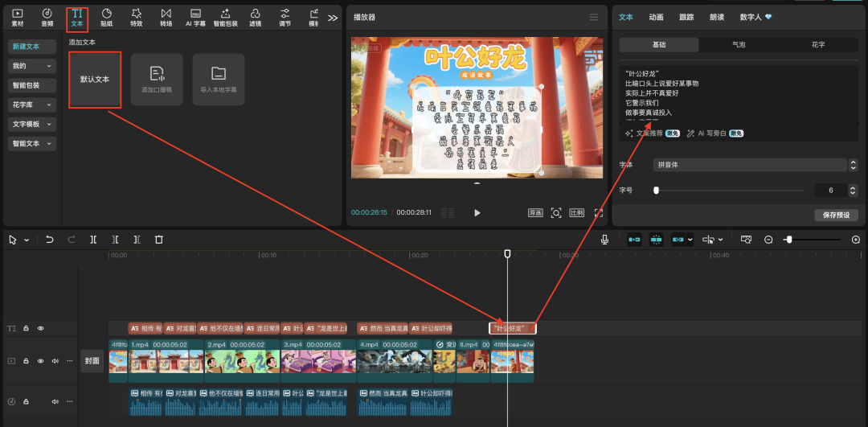Toggle the main-track magnet in timeline toolbar
The image size is (868, 427).
[634, 240]
